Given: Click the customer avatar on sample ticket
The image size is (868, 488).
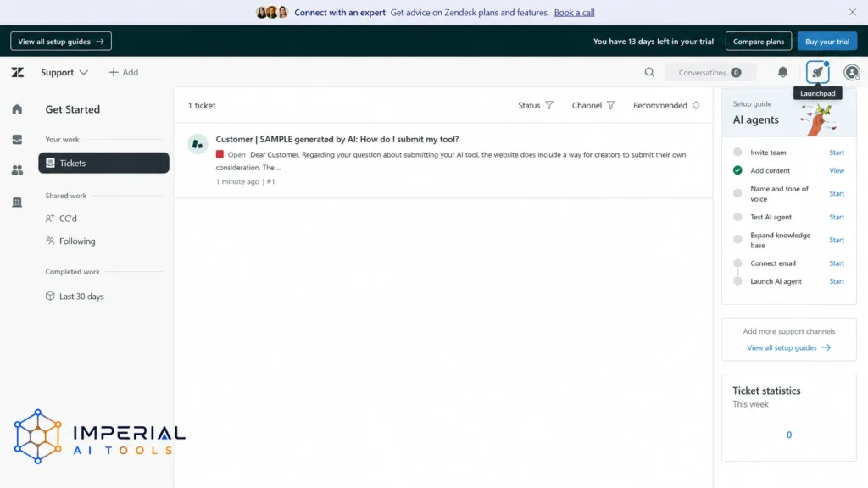Looking at the screenshot, I should click(198, 144).
